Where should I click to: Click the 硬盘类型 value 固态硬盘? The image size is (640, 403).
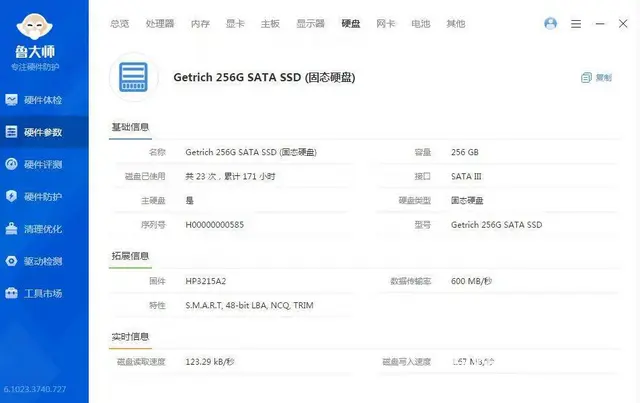pyautogui.click(x=467, y=200)
